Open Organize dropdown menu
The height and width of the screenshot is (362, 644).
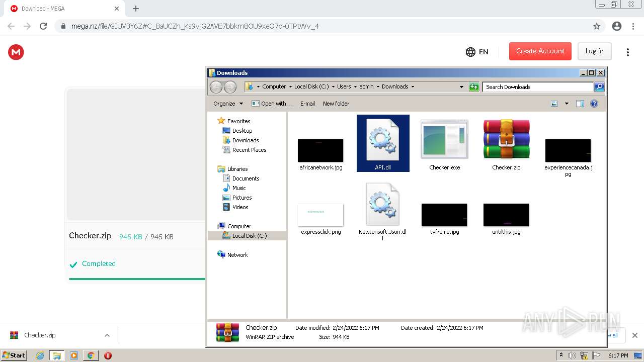click(228, 104)
